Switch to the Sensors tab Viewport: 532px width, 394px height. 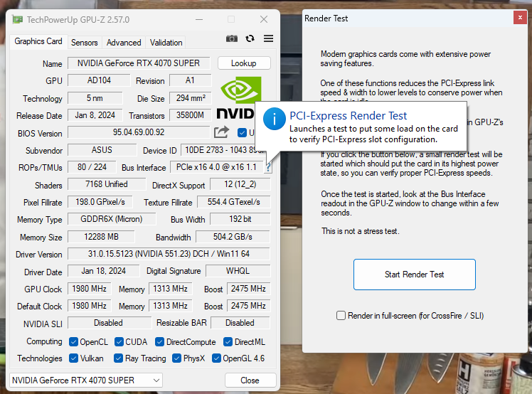(85, 43)
